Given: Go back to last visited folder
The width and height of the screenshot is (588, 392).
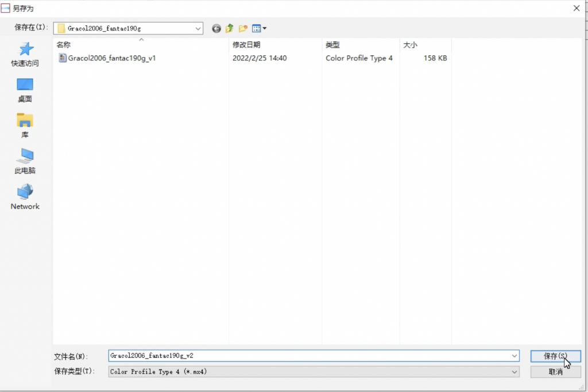Looking at the screenshot, I should point(216,29).
